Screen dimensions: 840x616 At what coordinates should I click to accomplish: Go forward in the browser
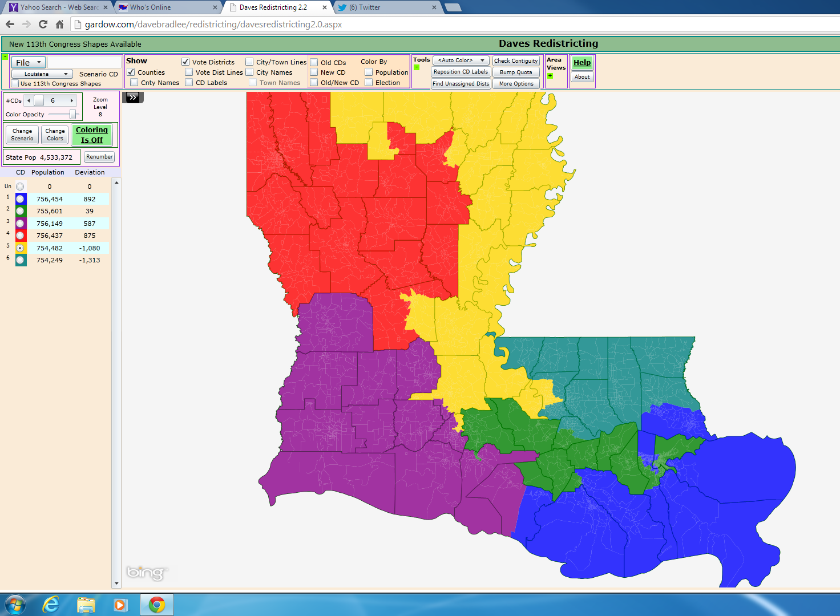click(26, 24)
